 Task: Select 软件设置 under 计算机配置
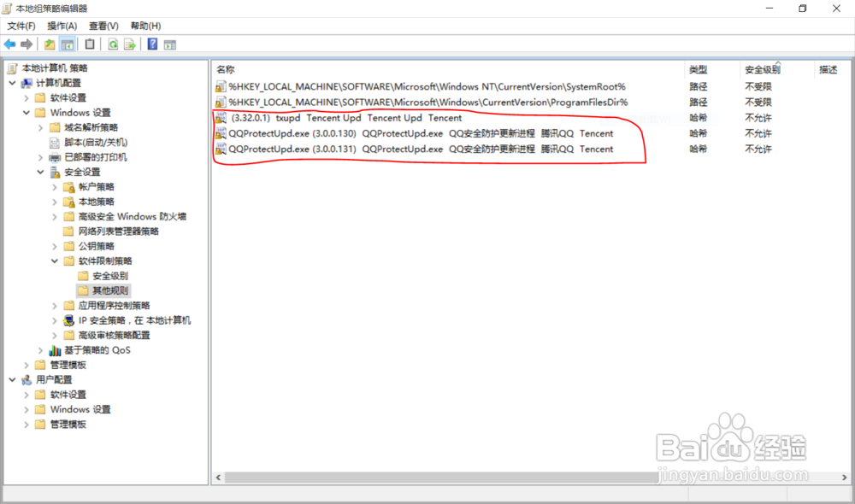point(68,98)
